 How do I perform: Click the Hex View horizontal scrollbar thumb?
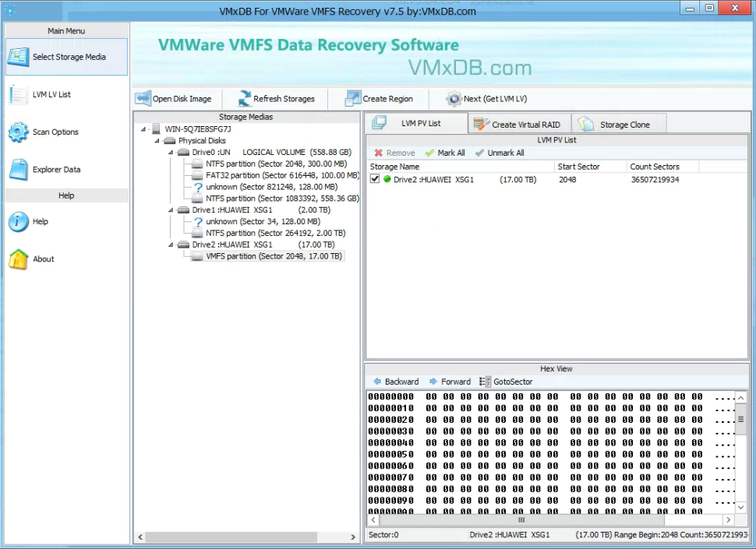point(521,519)
